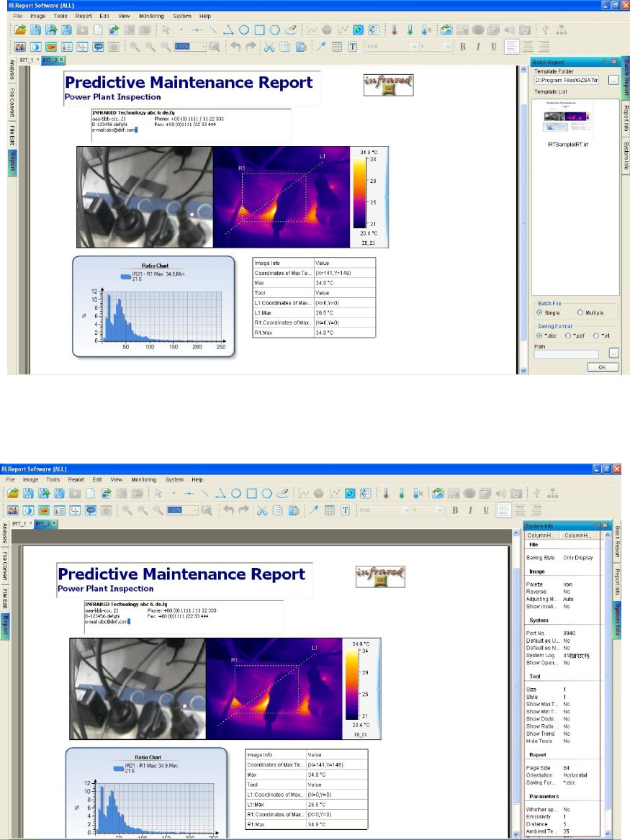The height and width of the screenshot is (840, 630).
Task: Toggle Underline formatting in lower window
Action: (486, 510)
